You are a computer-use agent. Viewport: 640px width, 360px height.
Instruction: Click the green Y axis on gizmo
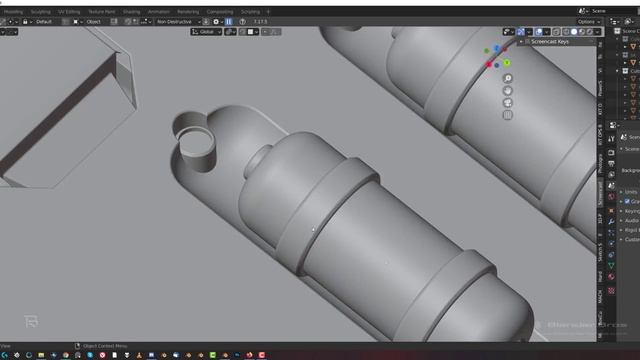507,63
